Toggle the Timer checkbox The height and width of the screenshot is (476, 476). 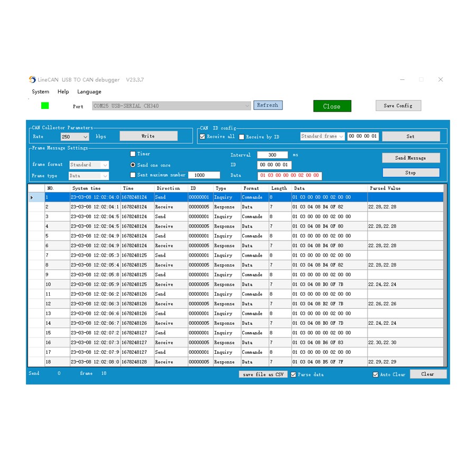pyautogui.click(x=133, y=154)
